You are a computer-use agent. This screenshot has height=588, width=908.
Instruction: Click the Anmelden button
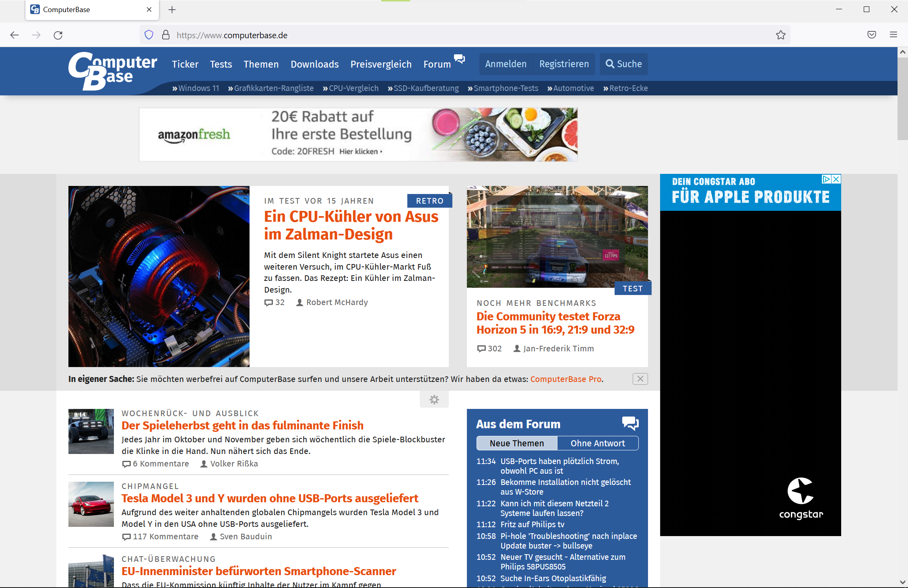point(506,64)
